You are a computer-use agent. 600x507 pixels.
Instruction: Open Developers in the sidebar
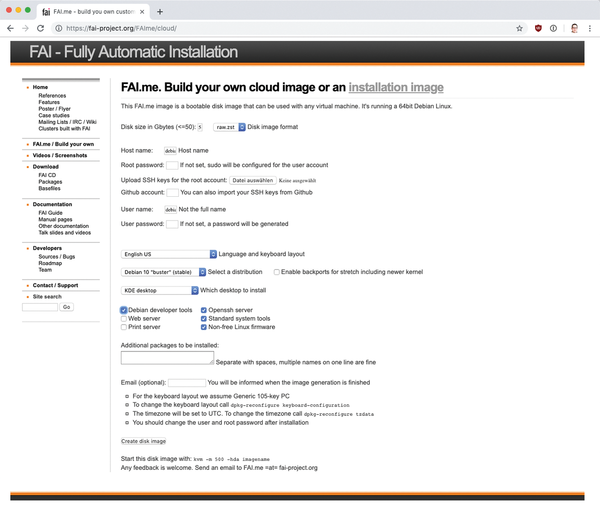point(47,248)
